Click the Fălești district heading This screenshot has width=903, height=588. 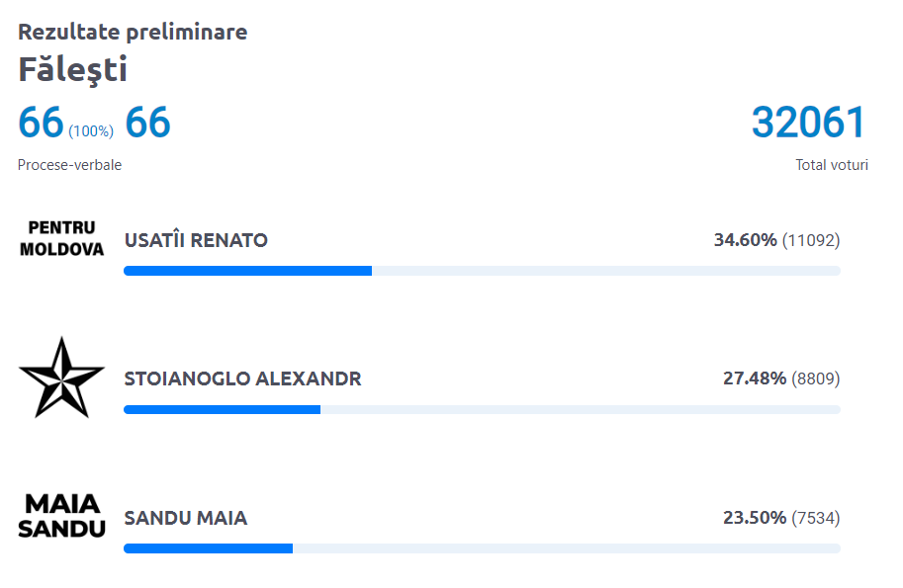72,70
